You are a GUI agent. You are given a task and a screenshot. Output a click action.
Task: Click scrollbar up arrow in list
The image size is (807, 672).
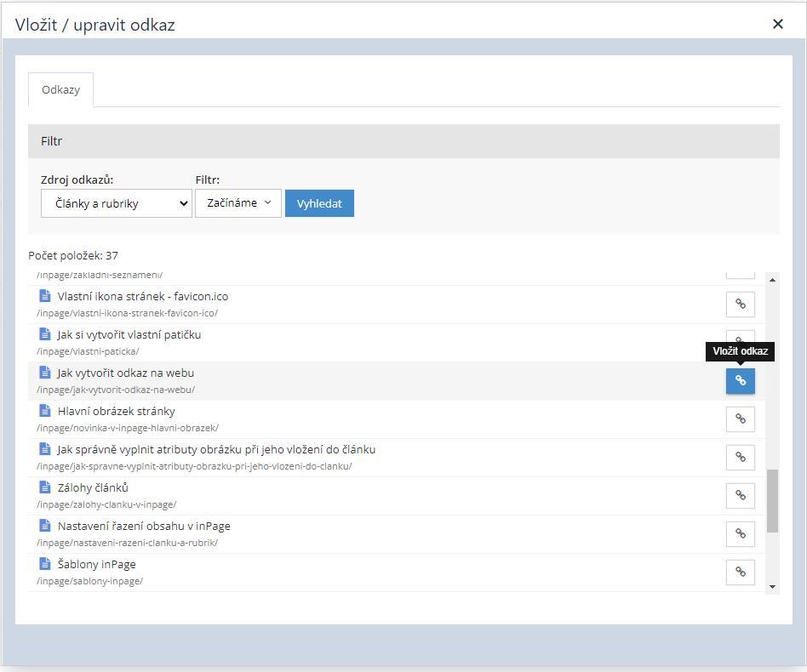click(x=772, y=279)
